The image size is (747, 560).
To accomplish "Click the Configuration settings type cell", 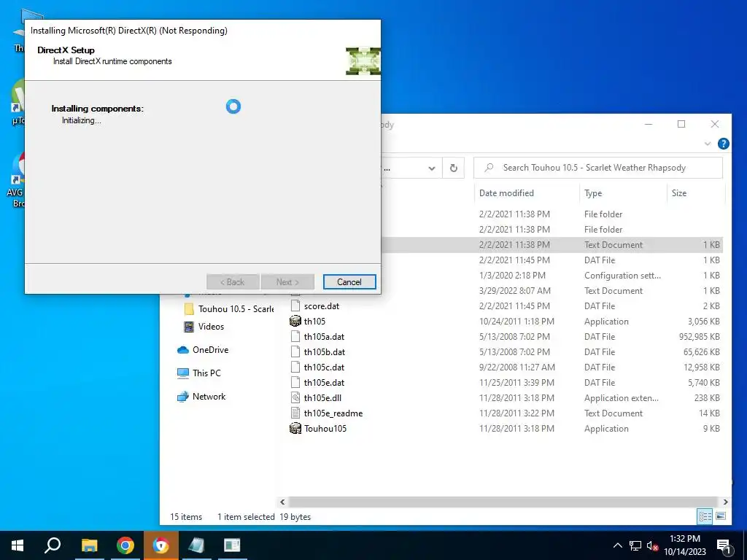I will (622, 276).
